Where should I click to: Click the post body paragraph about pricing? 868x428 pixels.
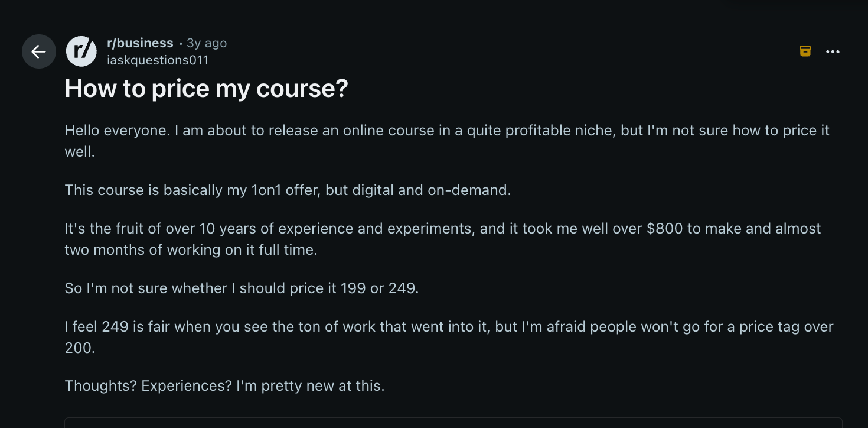tap(447, 140)
